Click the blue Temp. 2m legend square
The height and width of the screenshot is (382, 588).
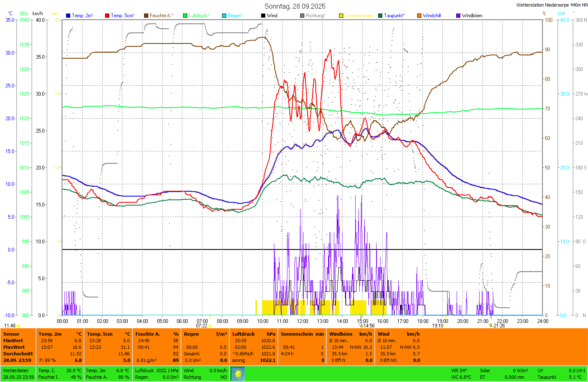tap(68, 16)
